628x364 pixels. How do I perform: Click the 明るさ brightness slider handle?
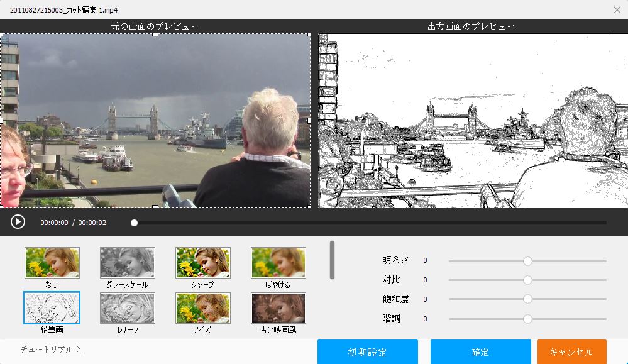pos(527,261)
